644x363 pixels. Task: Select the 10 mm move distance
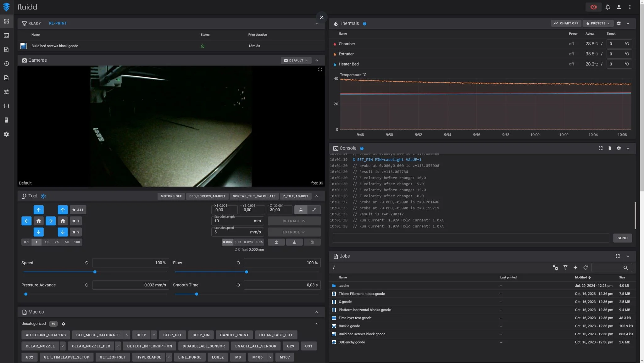click(x=47, y=242)
